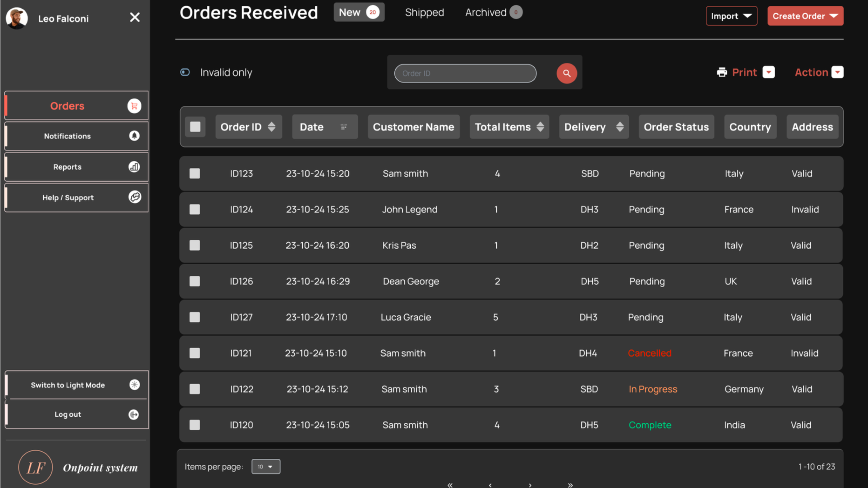Screen dimensions: 868x488
Task: Click the Reports chart icon
Action: [134, 167]
